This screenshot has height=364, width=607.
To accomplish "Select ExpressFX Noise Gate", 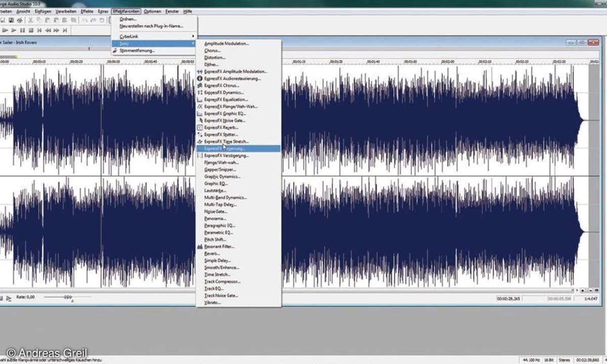I will [x=238, y=121].
